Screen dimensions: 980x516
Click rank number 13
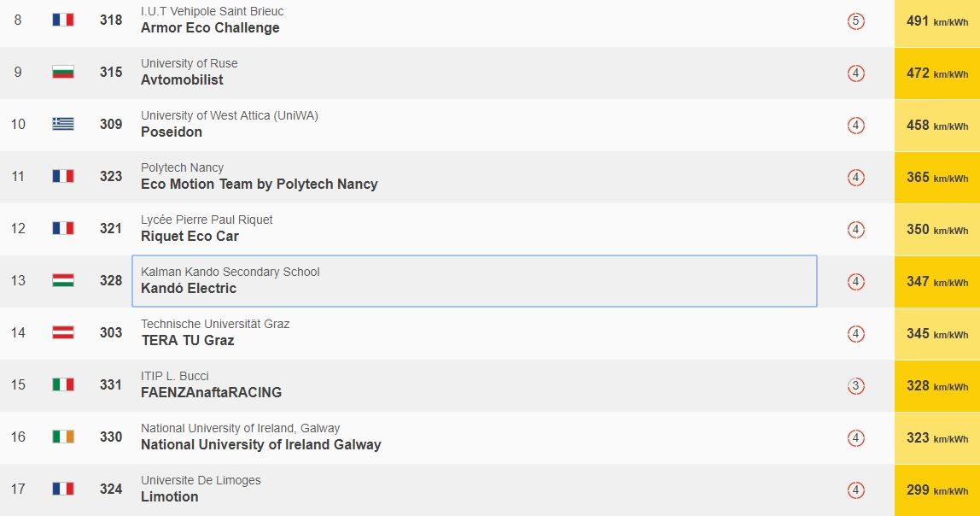[18, 280]
